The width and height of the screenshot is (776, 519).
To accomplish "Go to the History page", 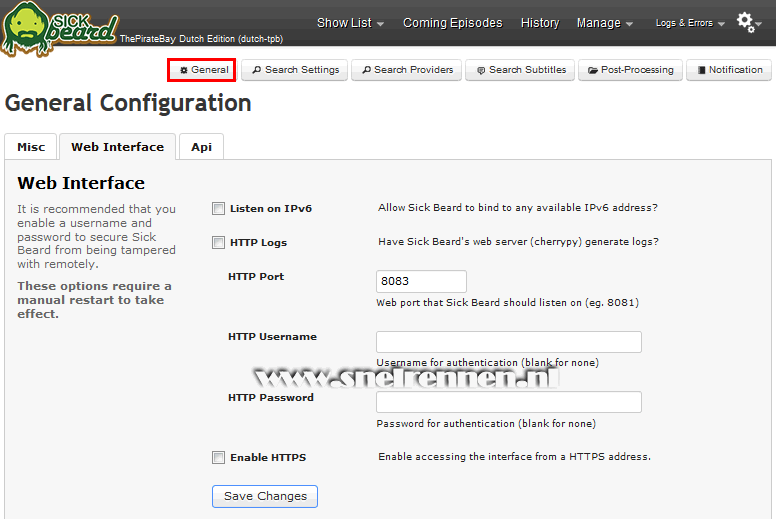I will click(x=539, y=23).
